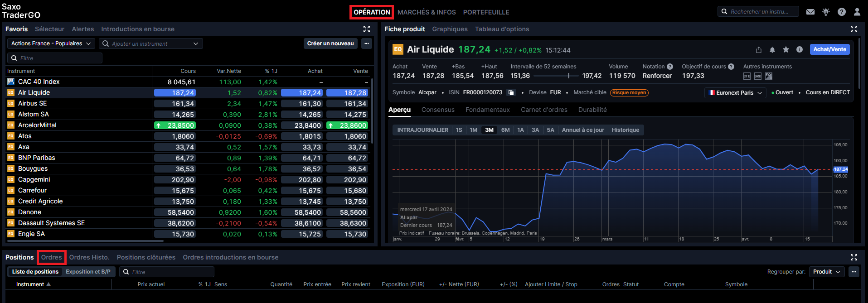Focus the Rechercher un instrument search field
The image size is (868, 303).
pos(758,12)
